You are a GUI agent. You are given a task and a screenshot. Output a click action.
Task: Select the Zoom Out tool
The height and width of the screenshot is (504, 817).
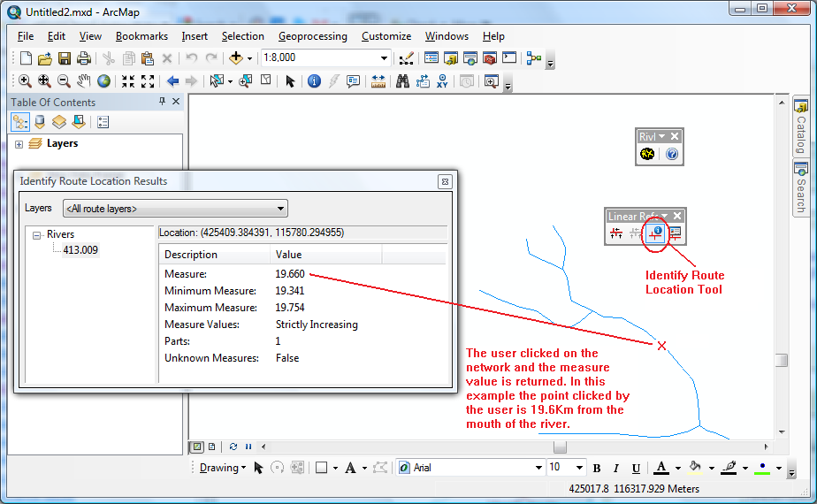tap(64, 81)
